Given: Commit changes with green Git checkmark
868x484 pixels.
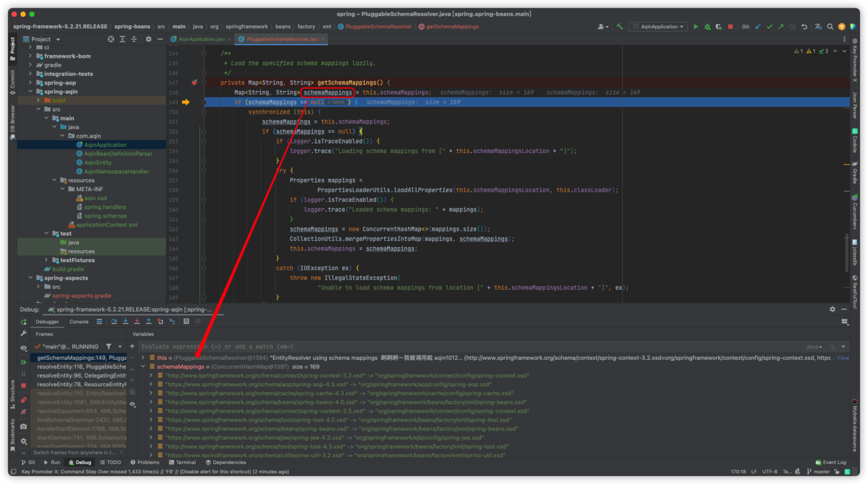Looking at the screenshot, I should click(x=770, y=27).
